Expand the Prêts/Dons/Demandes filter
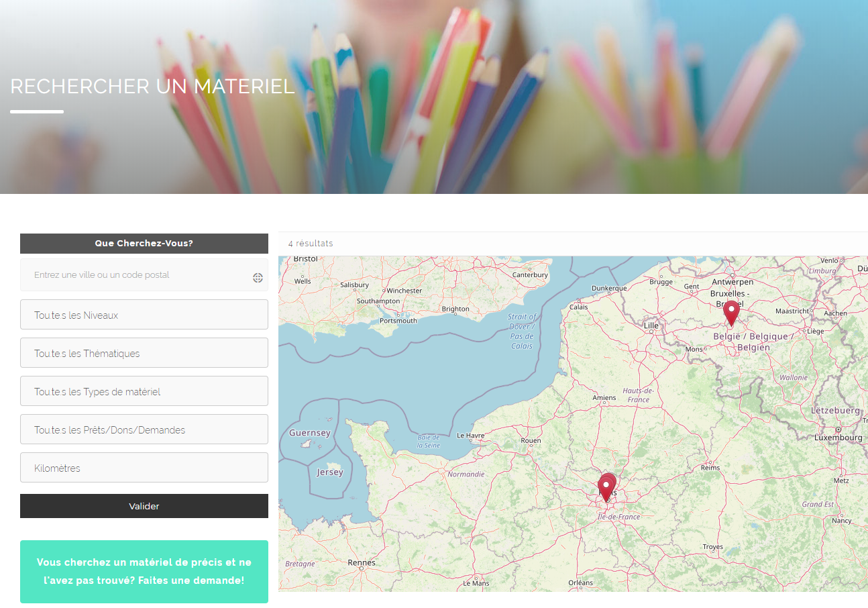The width and height of the screenshot is (868, 608). pyautogui.click(x=144, y=429)
